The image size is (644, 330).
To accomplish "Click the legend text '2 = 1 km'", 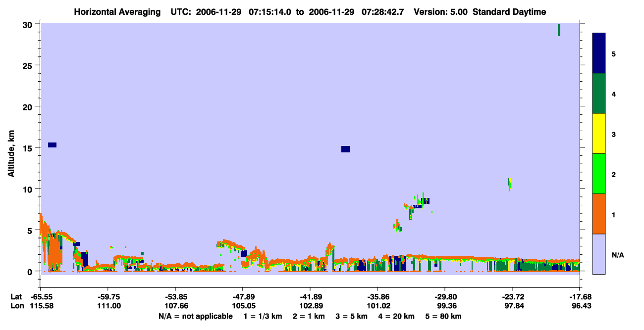I will (x=309, y=316).
